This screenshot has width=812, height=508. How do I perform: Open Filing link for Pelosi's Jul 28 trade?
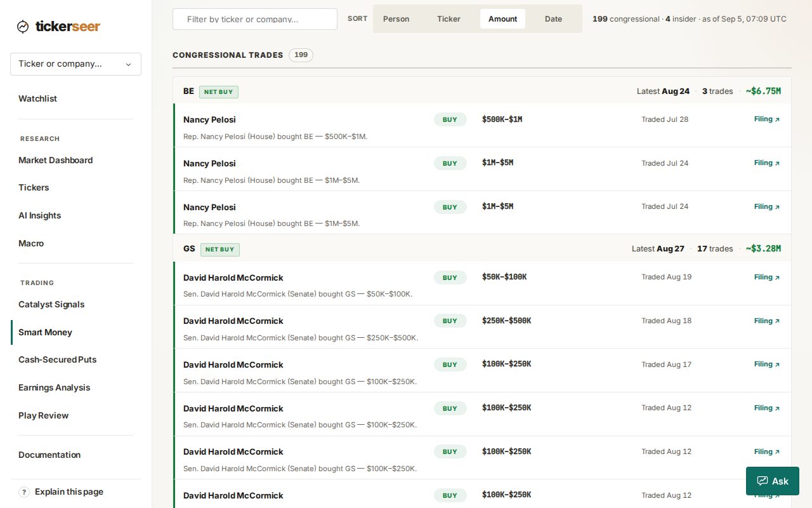tap(767, 119)
